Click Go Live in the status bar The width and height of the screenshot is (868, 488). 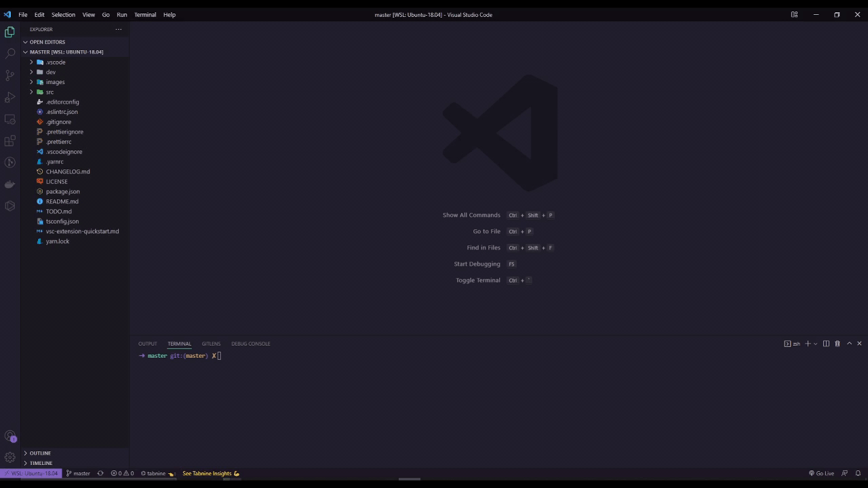click(x=823, y=473)
